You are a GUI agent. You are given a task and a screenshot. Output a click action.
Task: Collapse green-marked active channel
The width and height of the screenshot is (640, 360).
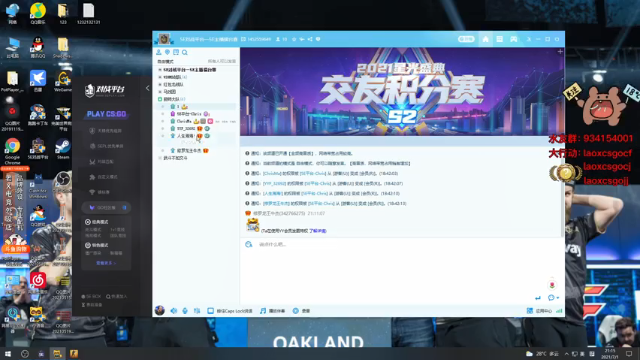[x=160, y=99]
